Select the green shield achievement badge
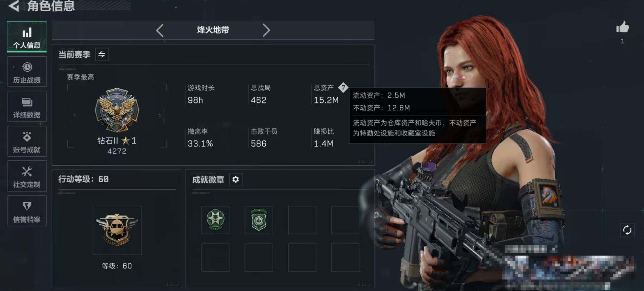The height and width of the screenshot is (291, 644). point(259,220)
